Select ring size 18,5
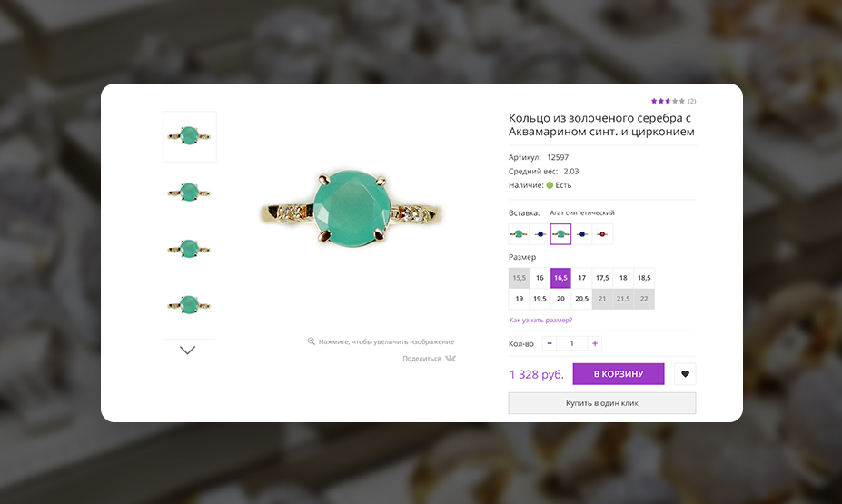The image size is (842, 504). point(644,278)
